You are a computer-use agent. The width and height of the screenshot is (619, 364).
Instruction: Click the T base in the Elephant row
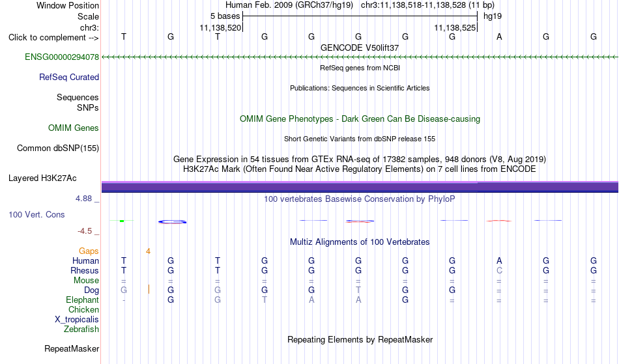tap(264, 300)
